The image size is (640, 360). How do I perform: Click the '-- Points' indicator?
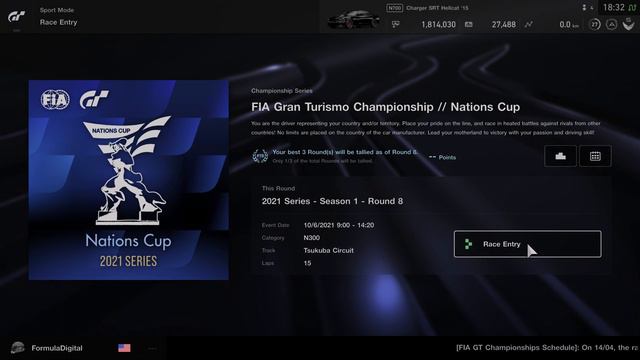[x=442, y=157]
